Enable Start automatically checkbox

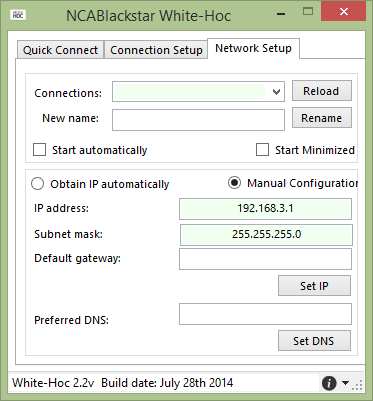[x=39, y=150]
